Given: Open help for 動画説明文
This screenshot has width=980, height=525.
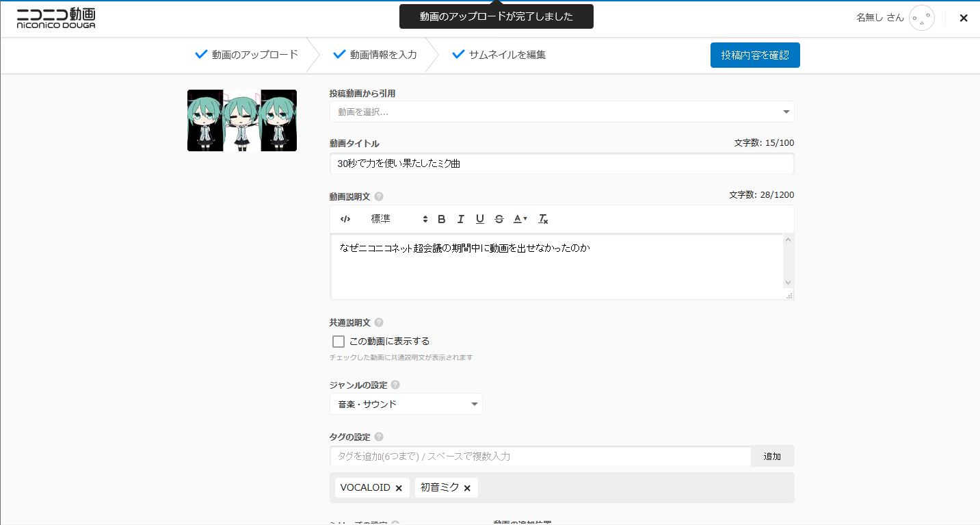Looking at the screenshot, I should tap(379, 196).
